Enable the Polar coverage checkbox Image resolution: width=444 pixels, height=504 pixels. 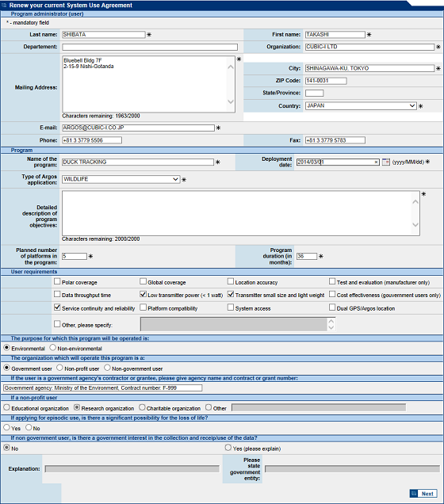[57, 281]
